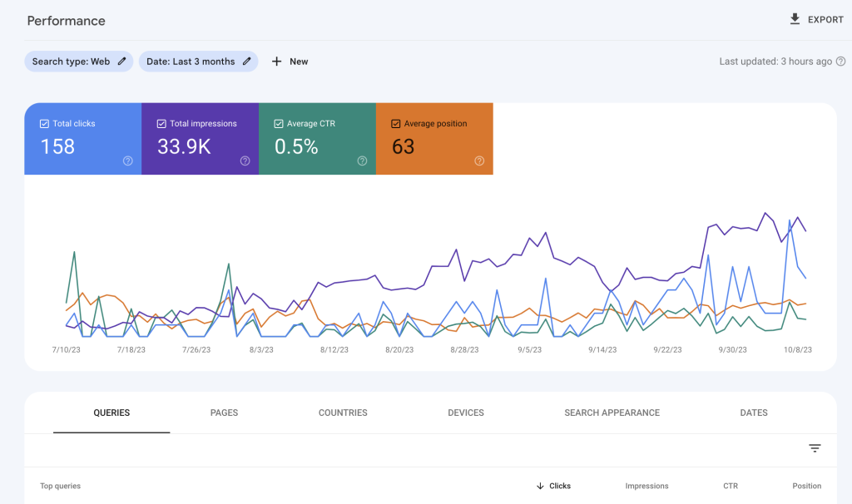Edit the Search type: Web filter pencil
This screenshot has width=852, height=504.
tap(121, 62)
